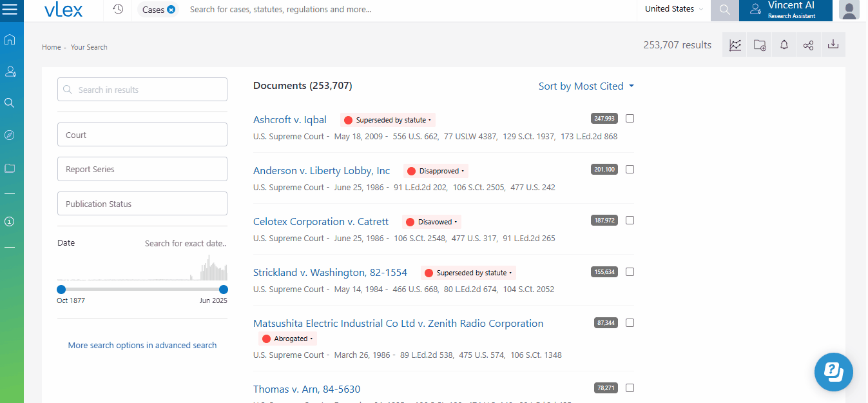
Task: Save search to folder icon
Action: coord(760,45)
